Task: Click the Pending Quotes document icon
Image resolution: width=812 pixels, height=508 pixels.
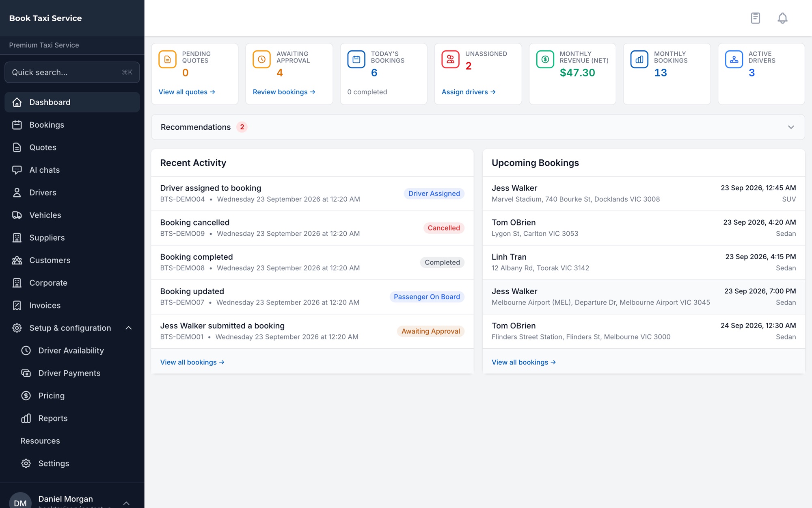Action: [167, 59]
